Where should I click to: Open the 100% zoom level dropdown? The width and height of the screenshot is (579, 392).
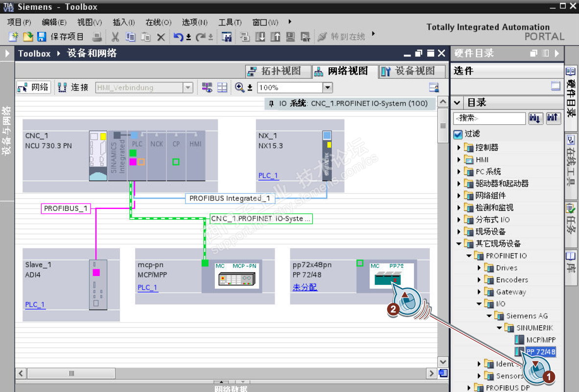[327, 88]
